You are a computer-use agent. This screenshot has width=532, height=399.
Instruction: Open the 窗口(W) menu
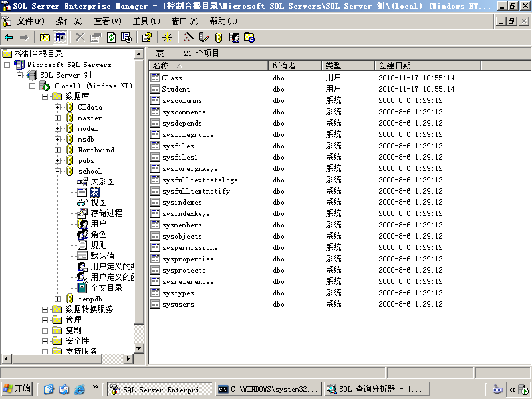[x=185, y=21]
